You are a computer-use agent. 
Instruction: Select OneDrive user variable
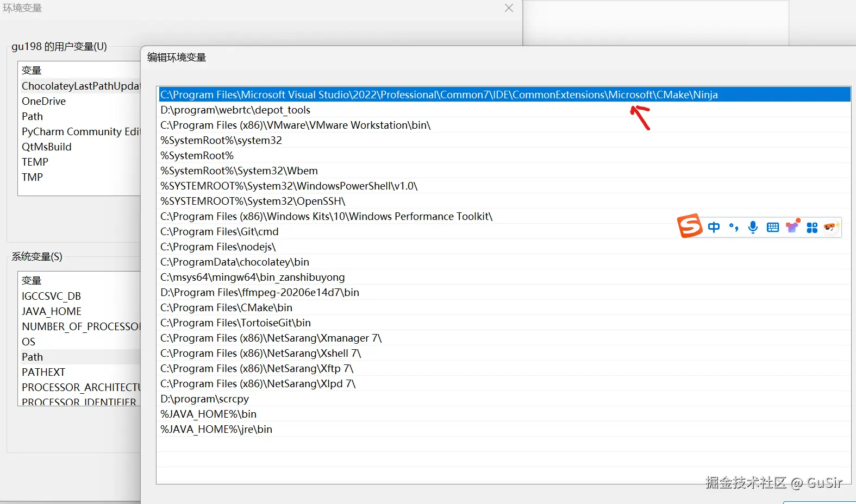(x=80, y=101)
